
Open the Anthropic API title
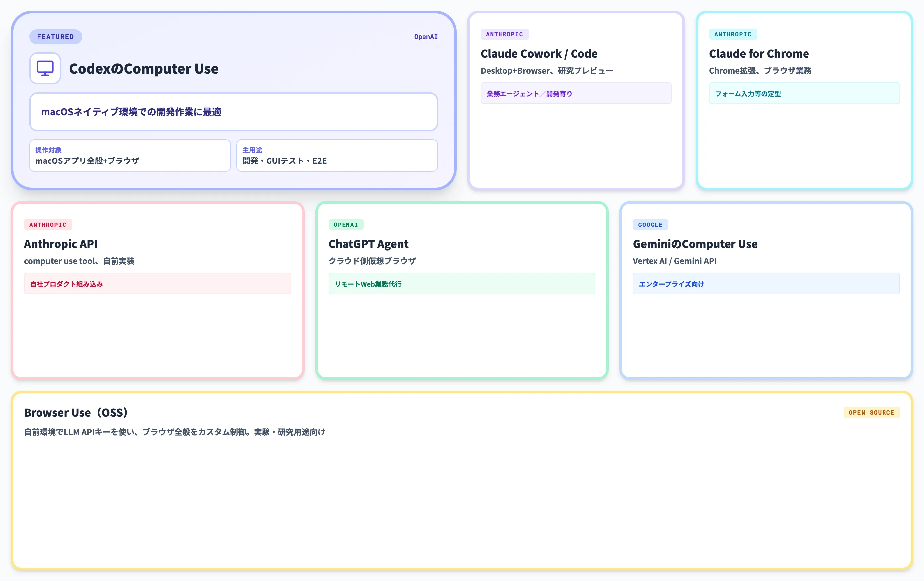click(x=61, y=244)
